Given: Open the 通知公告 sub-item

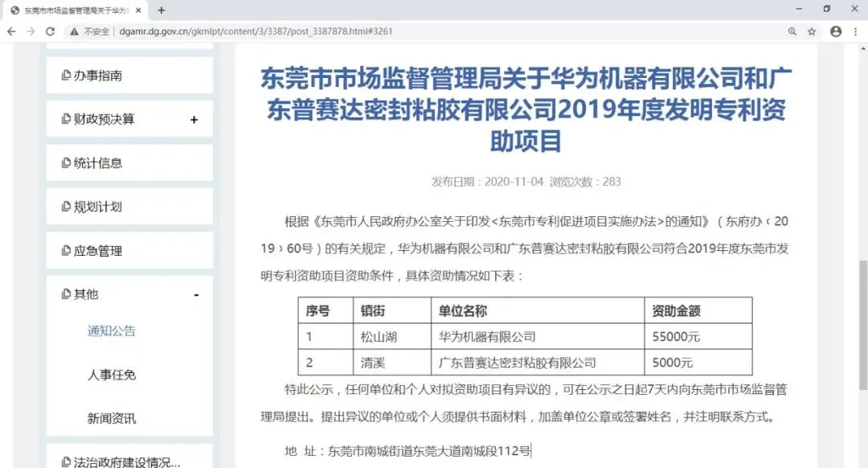Looking at the screenshot, I should 111,331.
